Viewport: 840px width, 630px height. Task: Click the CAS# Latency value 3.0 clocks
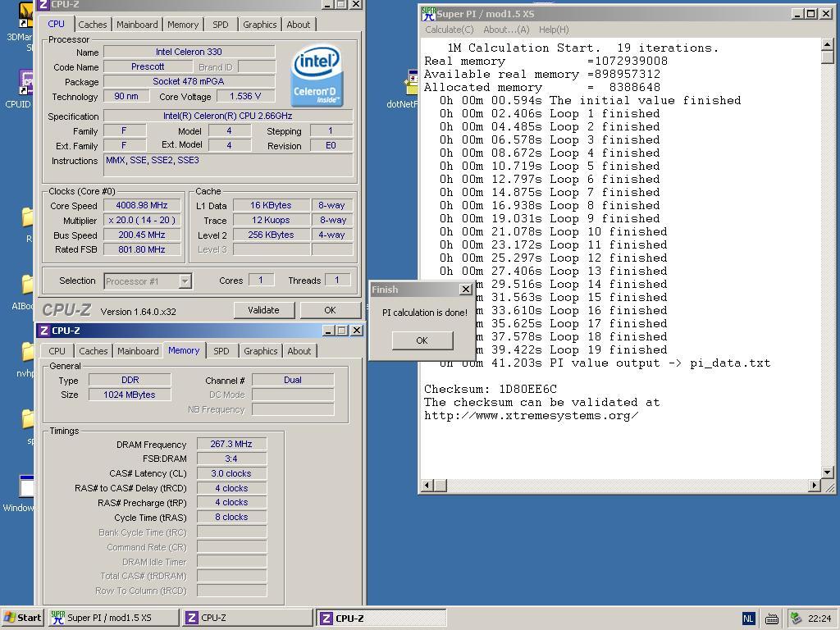tap(231, 473)
